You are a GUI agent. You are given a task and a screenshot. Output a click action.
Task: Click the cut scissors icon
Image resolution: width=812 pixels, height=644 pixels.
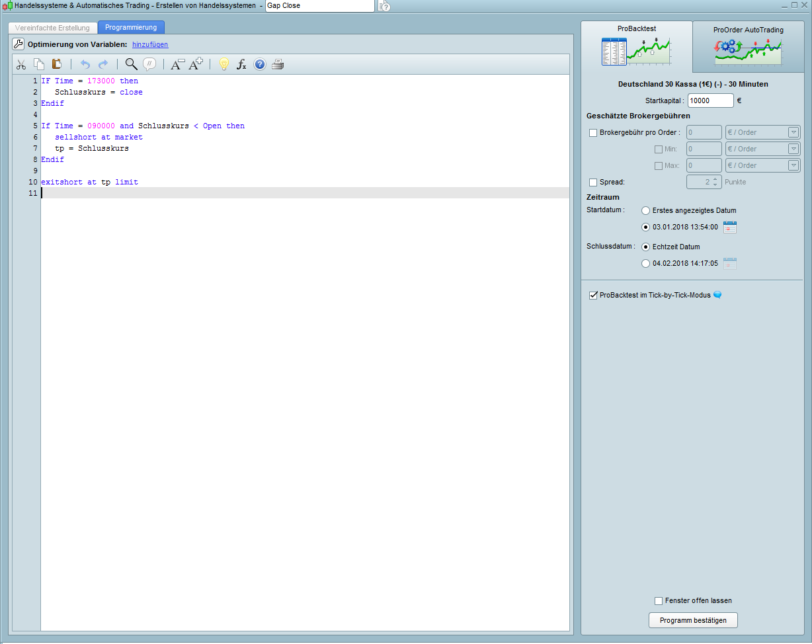click(x=21, y=64)
